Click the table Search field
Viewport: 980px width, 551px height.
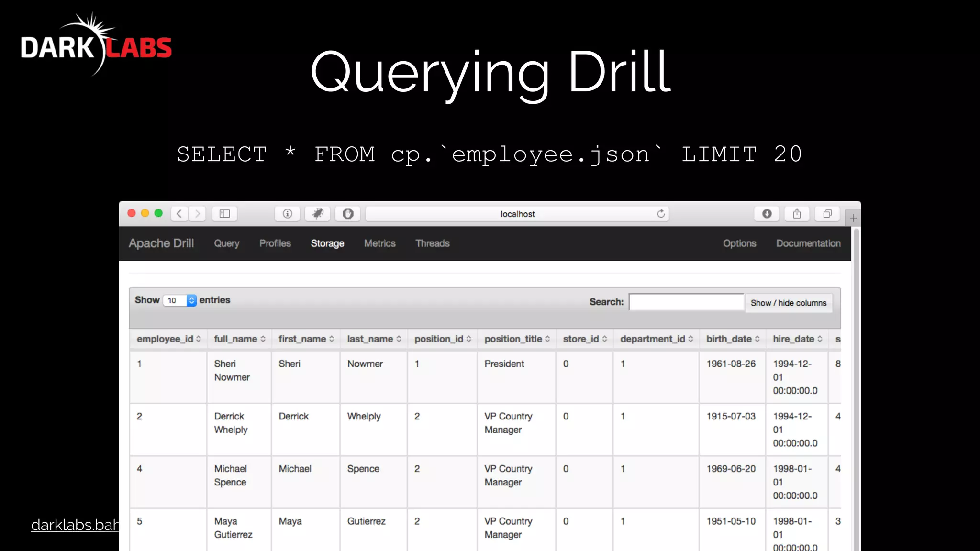(x=686, y=302)
